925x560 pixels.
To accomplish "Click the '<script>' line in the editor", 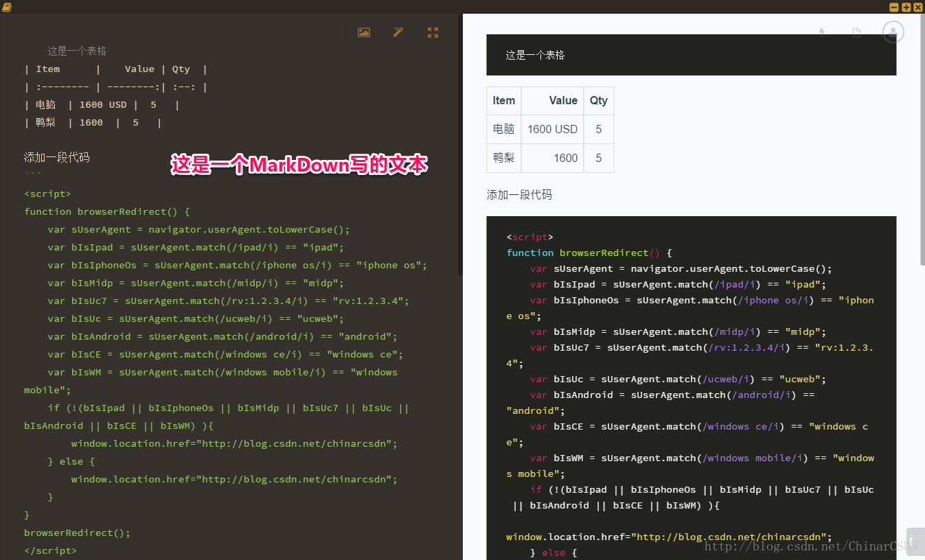I will pyautogui.click(x=47, y=194).
